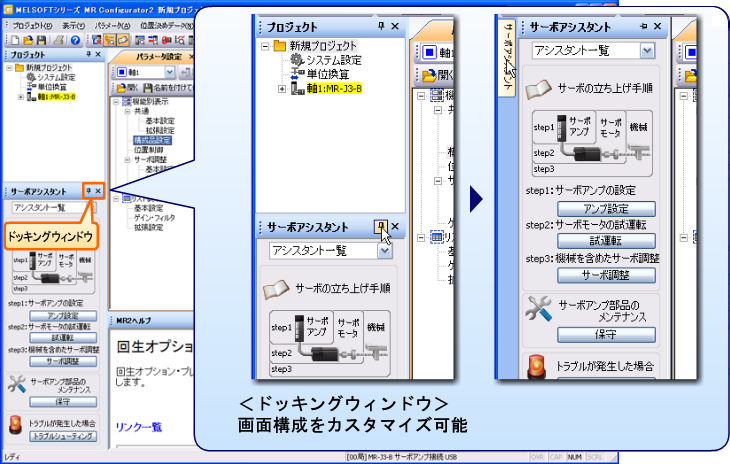Click アンプ設定 button in right enlarged view
The image size is (730, 464).
pos(606,209)
